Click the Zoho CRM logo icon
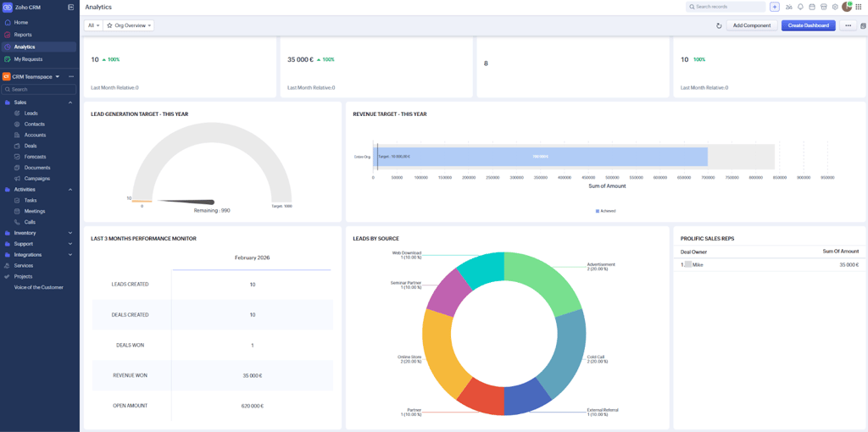The image size is (868, 432). [7, 7]
